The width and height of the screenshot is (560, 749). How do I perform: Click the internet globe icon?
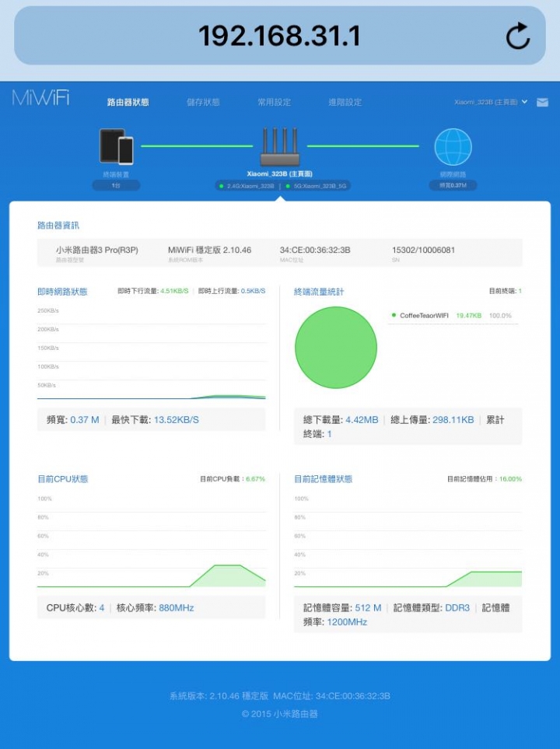pos(453,147)
